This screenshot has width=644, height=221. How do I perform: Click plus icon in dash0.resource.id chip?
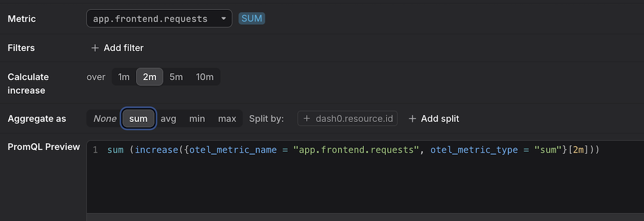[x=306, y=119]
